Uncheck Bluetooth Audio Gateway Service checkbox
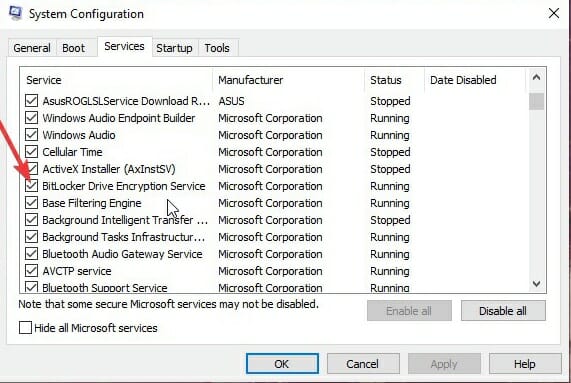This screenshot has width=571, height=383. (x=31, y=254)
